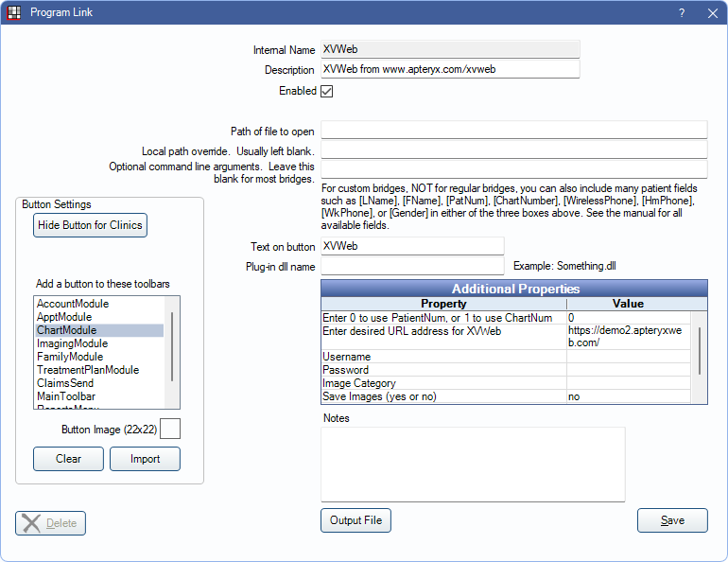The height and width of the screenshot is (562, 728).
Task: Click the Save Images value 'no'
Action: click(629, 396)
